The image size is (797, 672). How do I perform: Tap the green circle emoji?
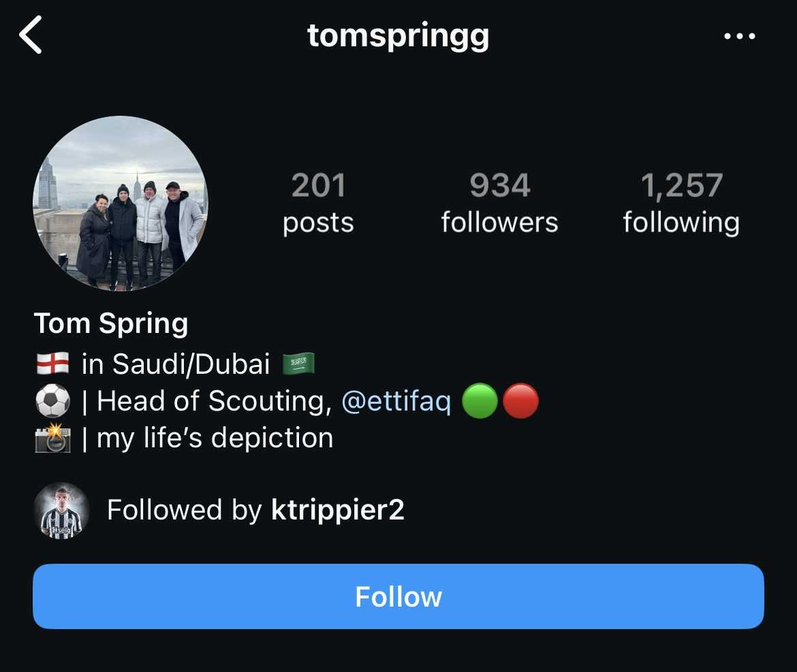tap(480, 401)
